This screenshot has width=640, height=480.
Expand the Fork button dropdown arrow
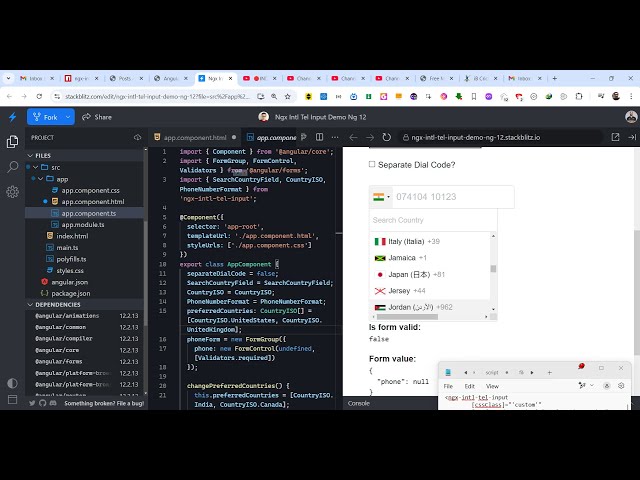click(x=68, y=117)
